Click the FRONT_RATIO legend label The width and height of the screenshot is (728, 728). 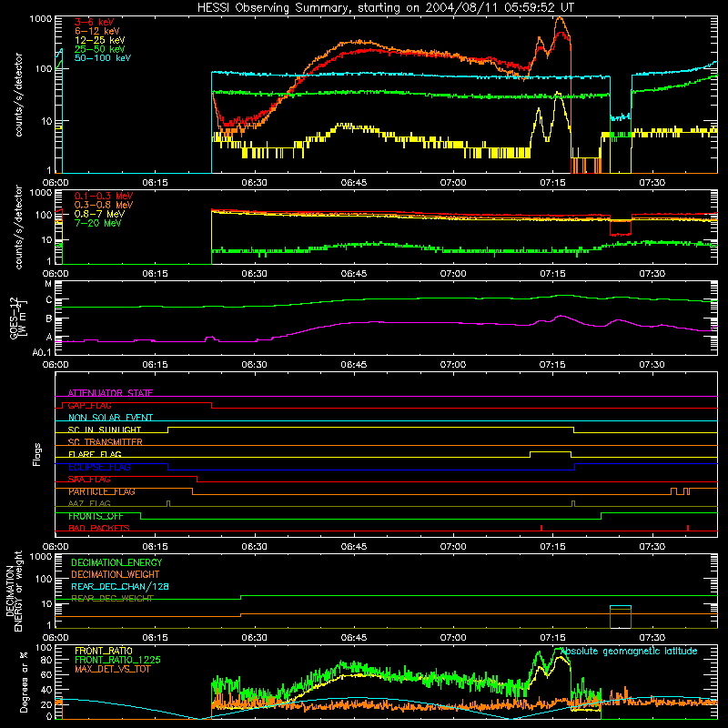[x=104, y=651]
